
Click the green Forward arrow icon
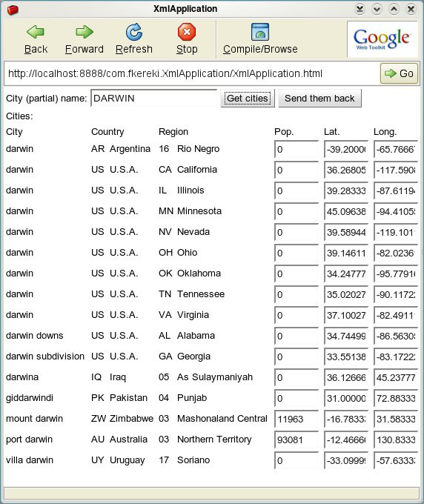tap(85, 32)
